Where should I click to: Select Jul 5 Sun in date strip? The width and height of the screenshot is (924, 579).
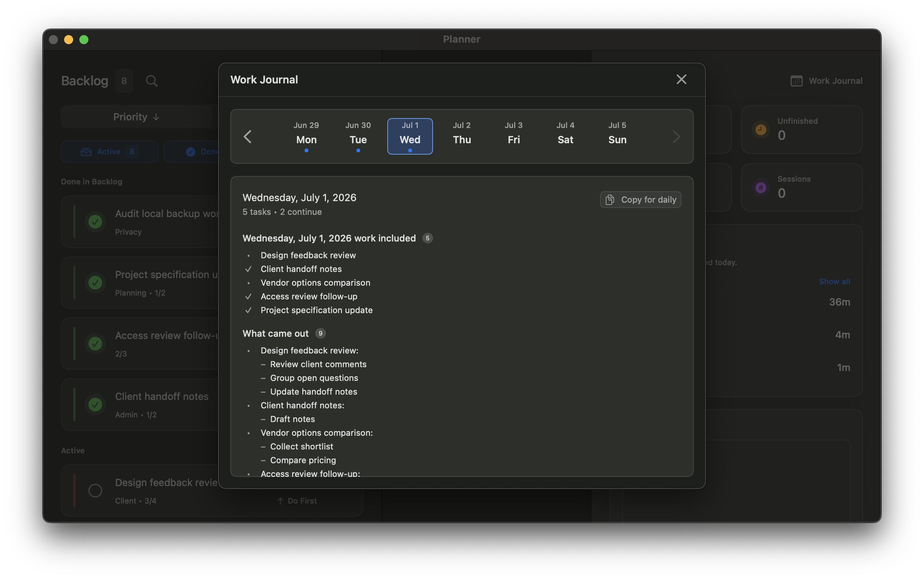pyautogui.click(x=617, y=136)
